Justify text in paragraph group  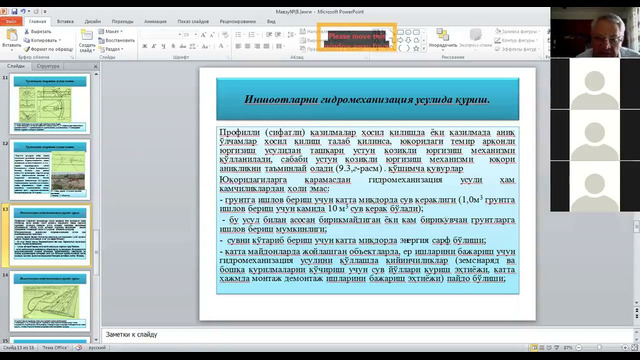tap(266, 47)
